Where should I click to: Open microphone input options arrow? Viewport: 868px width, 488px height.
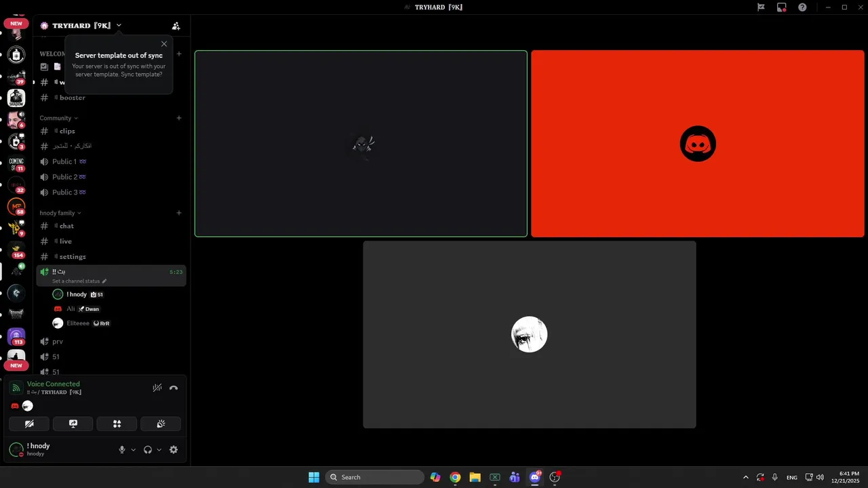tap(133, 449)
